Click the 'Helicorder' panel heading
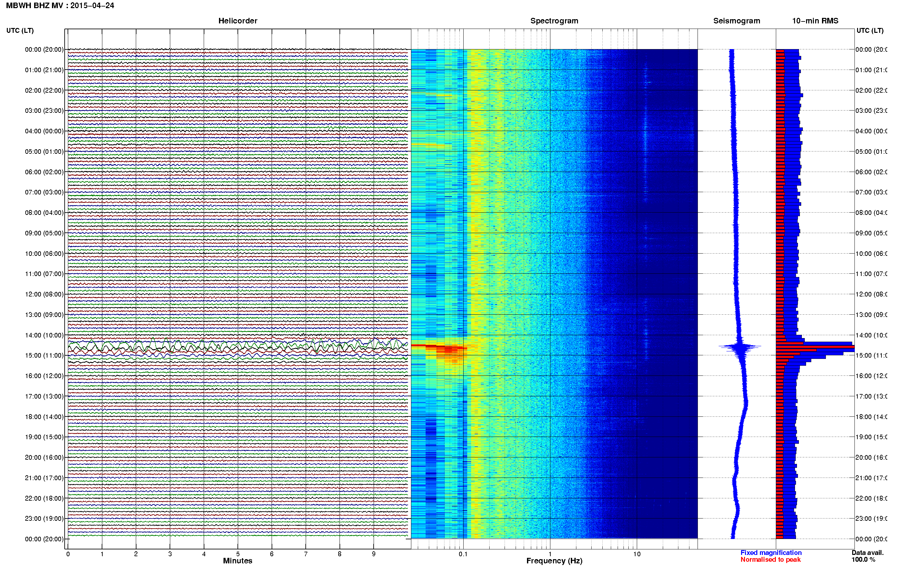This screenshot has width=924, height=578. pos(237,21)
